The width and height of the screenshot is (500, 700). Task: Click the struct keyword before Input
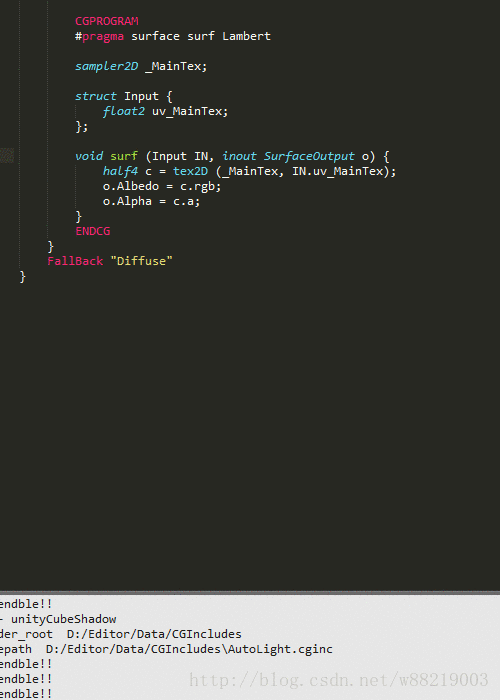tap(96, 96)
